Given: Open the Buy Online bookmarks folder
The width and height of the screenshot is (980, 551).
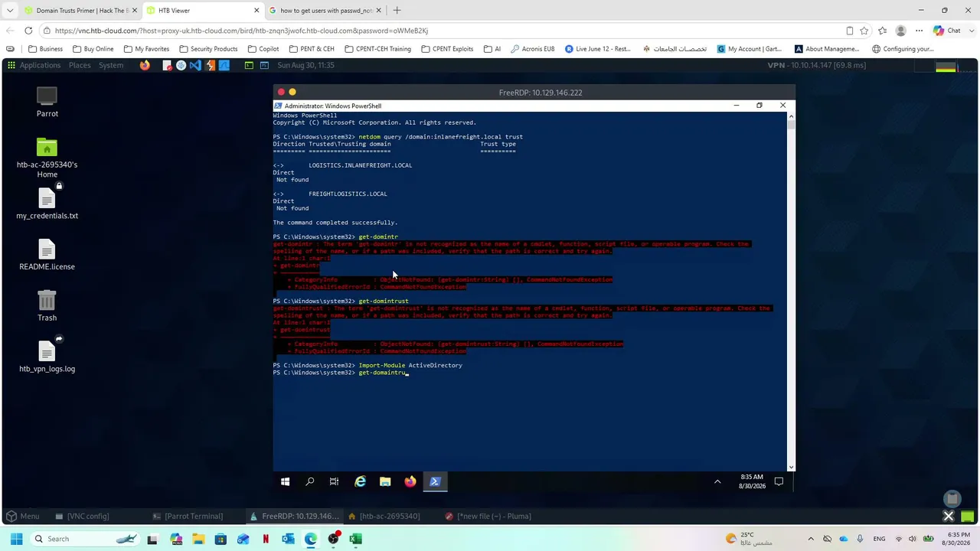Looking at the screenshot, I should pyautogui.click(x=93, y=49).
